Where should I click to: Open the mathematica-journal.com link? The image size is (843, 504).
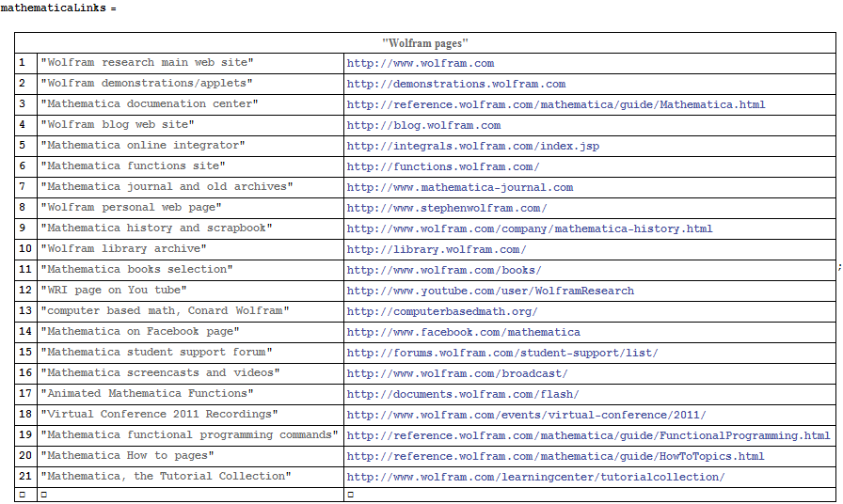[460, 187]
